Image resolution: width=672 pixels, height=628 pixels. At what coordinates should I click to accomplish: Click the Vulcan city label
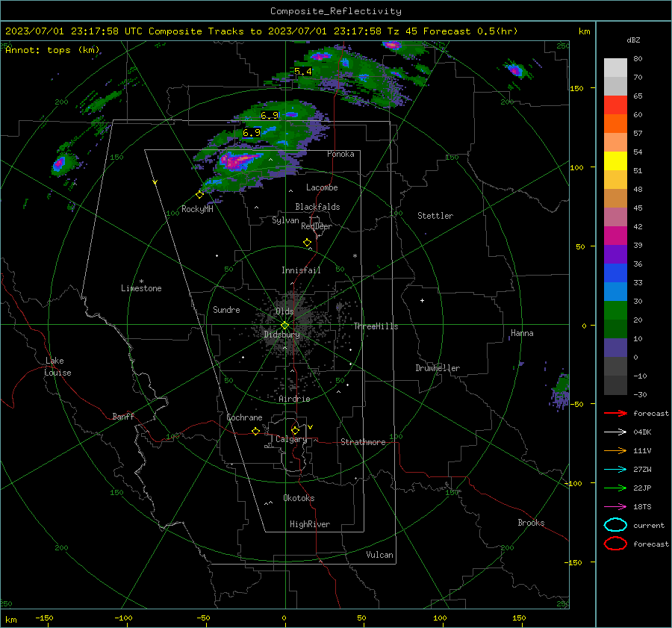click(379, 555)
